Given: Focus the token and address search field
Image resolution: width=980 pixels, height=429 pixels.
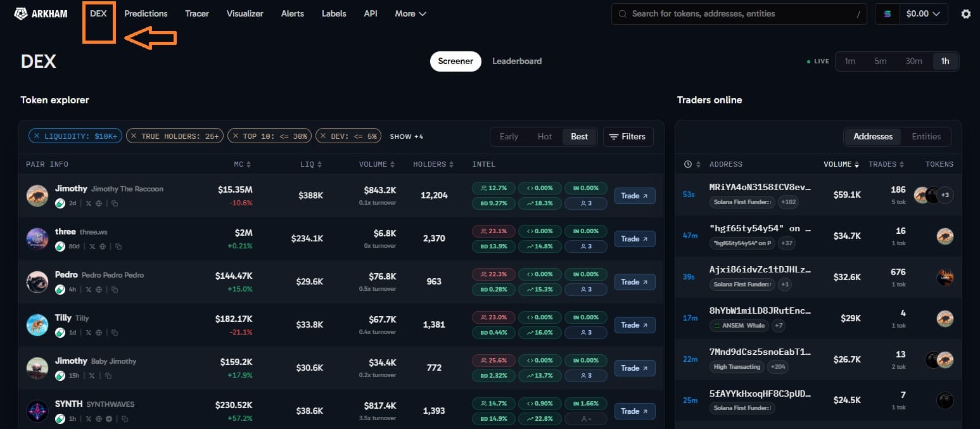Looking at the screenshot, I should point(739,13).
